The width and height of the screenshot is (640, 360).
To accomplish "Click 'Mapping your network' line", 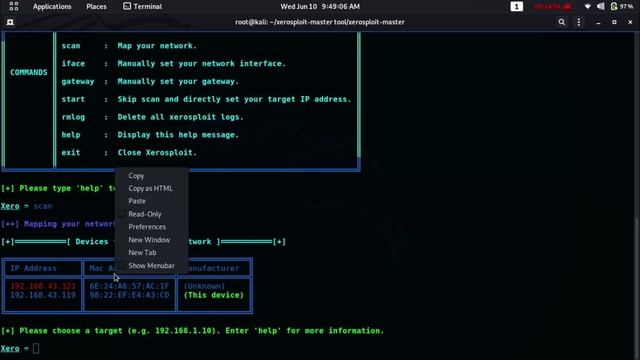I will tap(58, 224).
